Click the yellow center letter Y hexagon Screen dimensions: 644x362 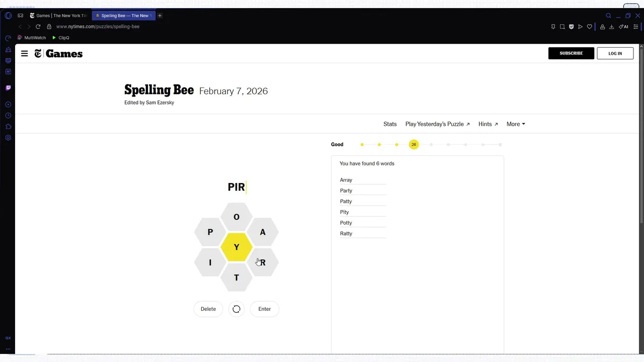click(x=236, y=247)
